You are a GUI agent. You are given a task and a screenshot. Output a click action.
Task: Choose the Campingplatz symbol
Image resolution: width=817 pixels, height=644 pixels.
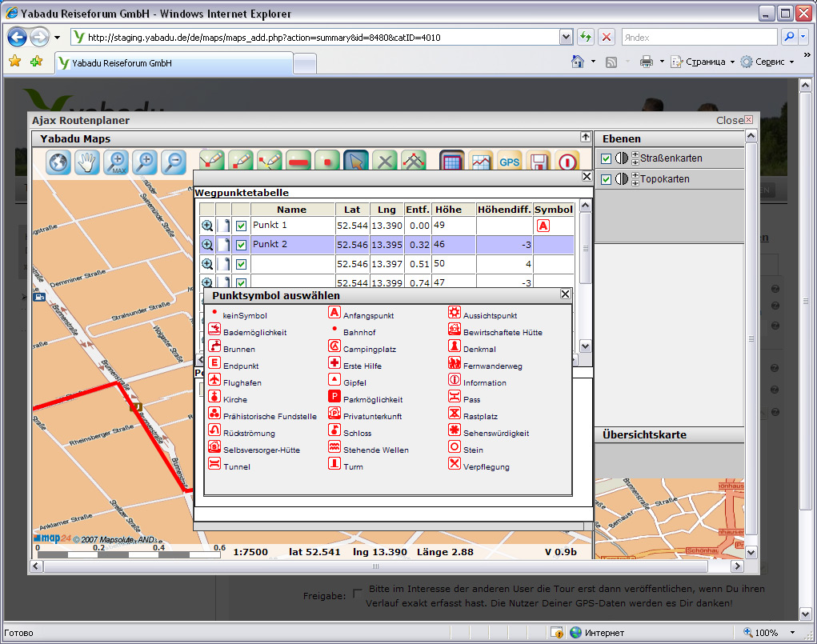pos(334,346)
